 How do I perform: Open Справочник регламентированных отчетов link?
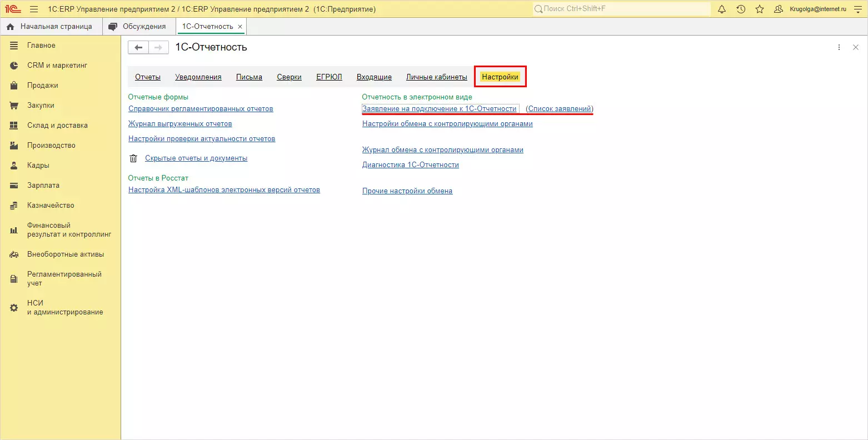(201, 109)
